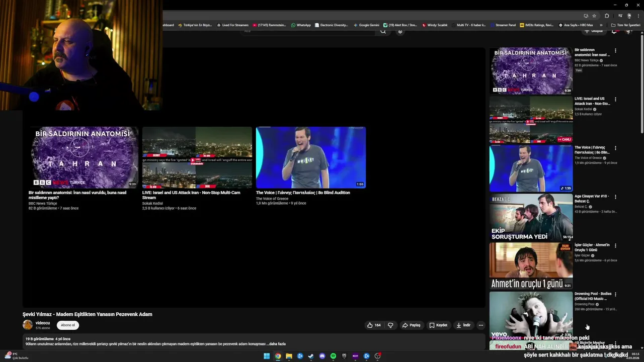Open endscreen The Voice of Greece channel text
The height and width of the screenshot is (362, 644).
pos(272,199)
